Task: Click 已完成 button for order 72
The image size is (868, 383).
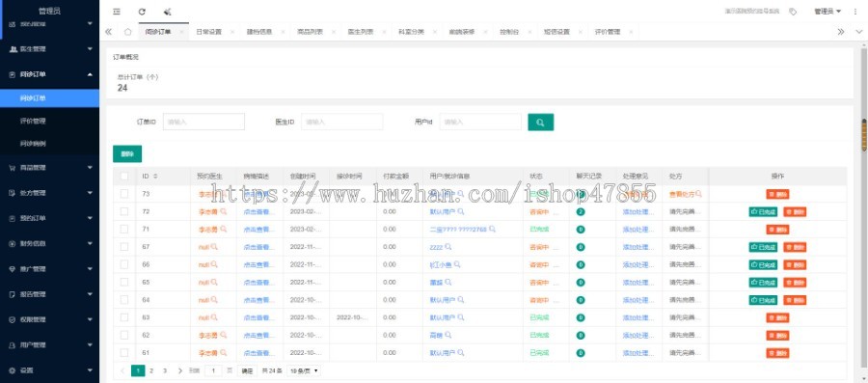Action: (x=763, y=211)
